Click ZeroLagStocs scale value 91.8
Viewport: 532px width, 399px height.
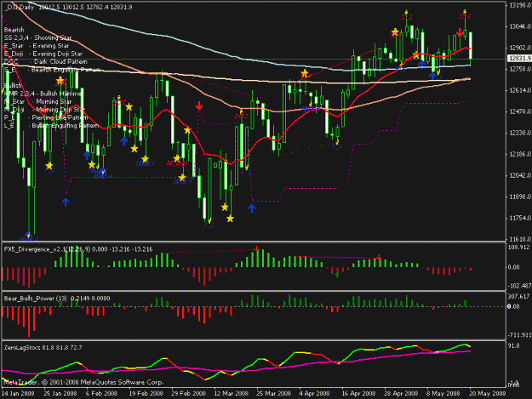click(513, 345)
